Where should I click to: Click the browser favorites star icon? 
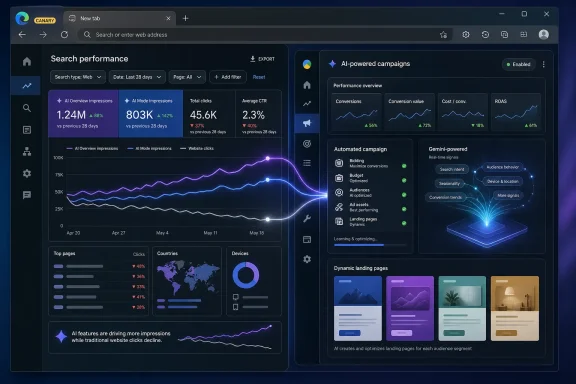coord(443,35)
